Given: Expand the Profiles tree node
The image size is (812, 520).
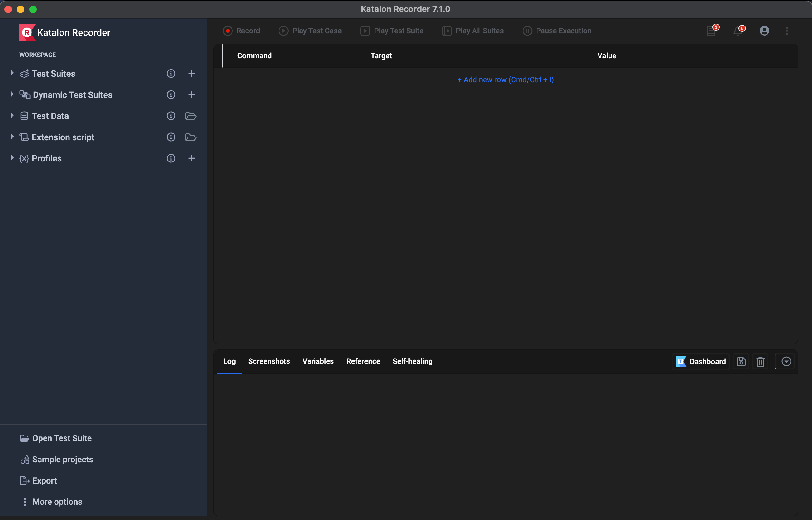Looking at the screenshot, I should tap(12, 158).
